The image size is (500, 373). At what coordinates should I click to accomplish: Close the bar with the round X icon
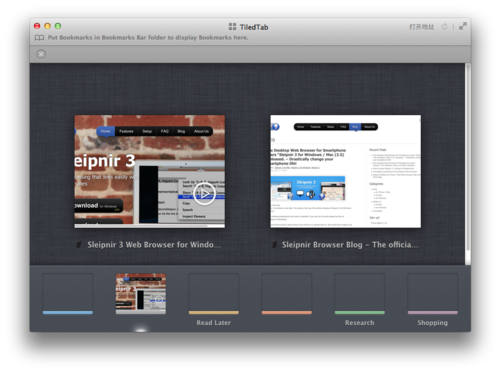pyautogui.click(x=41, y=54)
